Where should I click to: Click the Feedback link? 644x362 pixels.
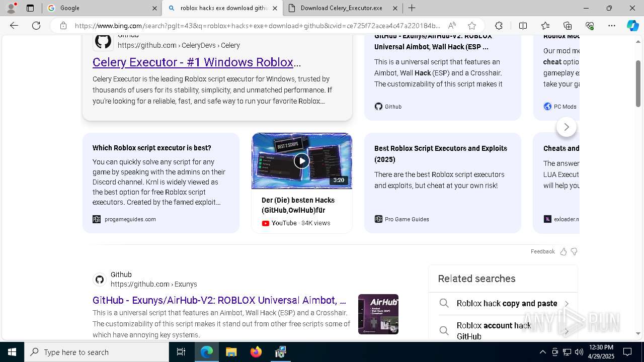point(542,251)
